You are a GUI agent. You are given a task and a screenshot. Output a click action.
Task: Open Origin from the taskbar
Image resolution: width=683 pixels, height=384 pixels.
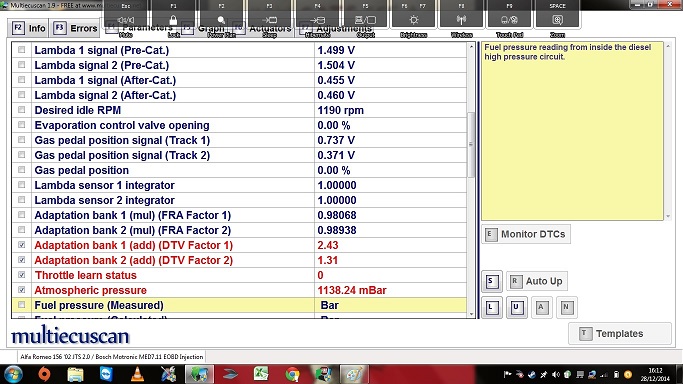pos(44,374)
